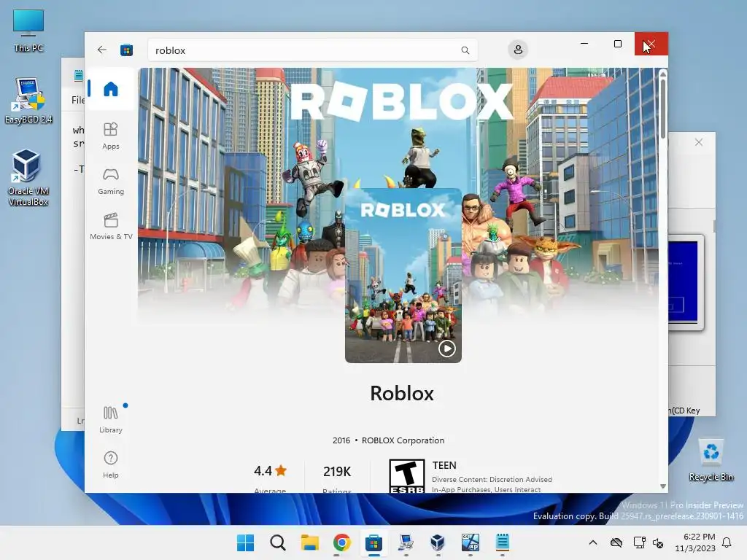747x560 pixels.
Task: Open the clock showing 6:22 PM
Action: point(695,542)
